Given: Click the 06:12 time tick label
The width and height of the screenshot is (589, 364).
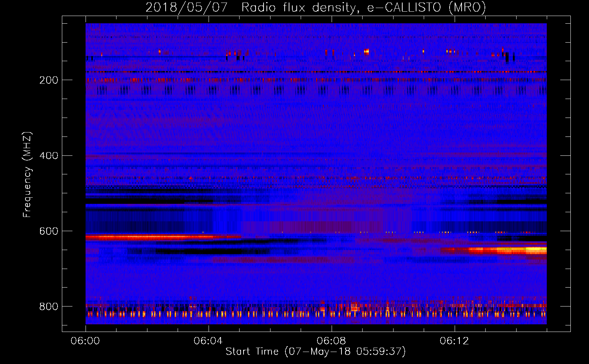Looking at the screenshot, I should coord(454,341).
